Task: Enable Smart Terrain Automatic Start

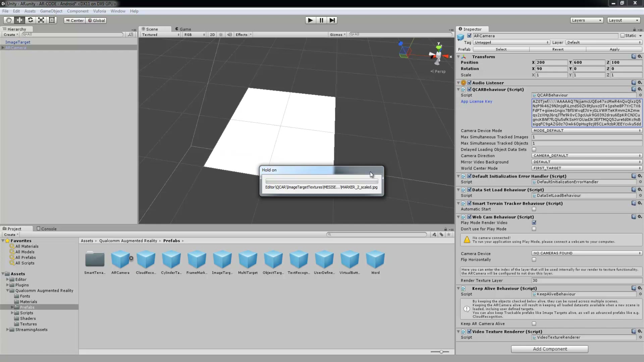Action: tap(534, 209)
